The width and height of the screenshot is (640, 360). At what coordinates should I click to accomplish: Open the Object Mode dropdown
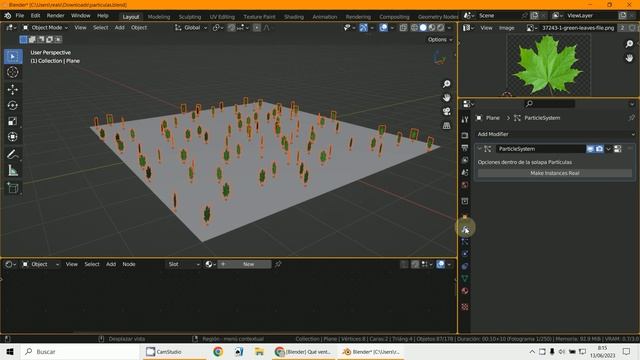[45, 28]
